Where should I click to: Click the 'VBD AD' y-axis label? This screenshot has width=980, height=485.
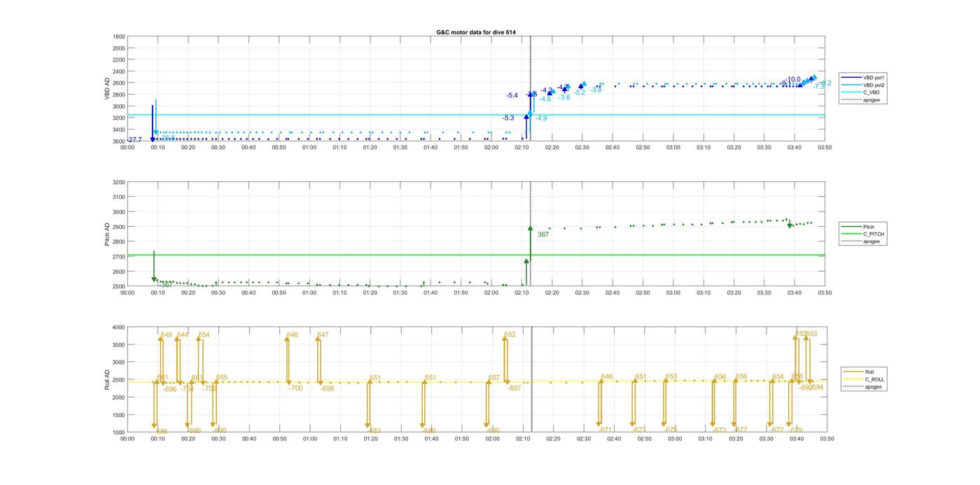pos(107,89)
